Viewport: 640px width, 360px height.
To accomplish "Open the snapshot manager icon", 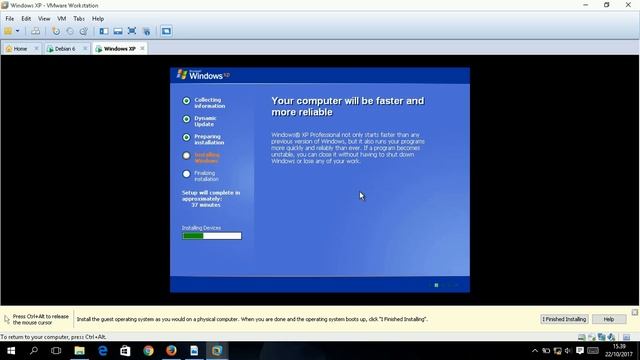I will click(84, 31).
